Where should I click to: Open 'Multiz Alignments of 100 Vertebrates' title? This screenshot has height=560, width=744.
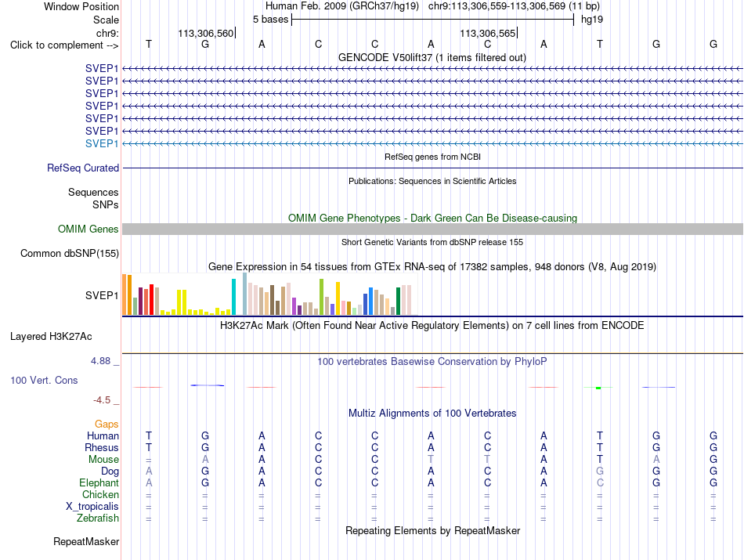[x=432, y=414]
